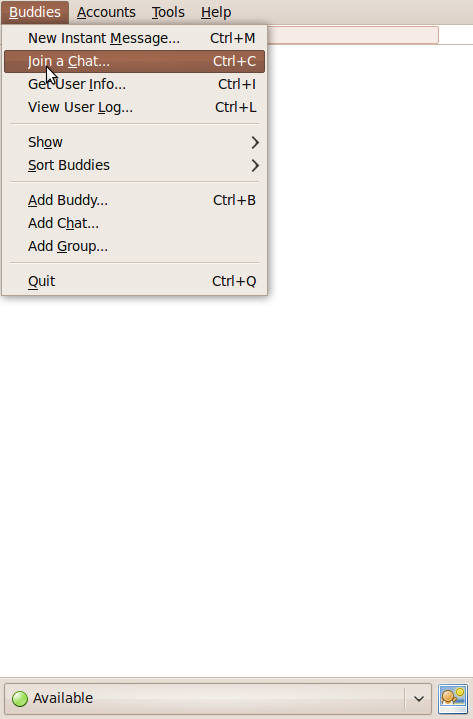Quit Pidgin via Quit menu item

pos(134,281)
